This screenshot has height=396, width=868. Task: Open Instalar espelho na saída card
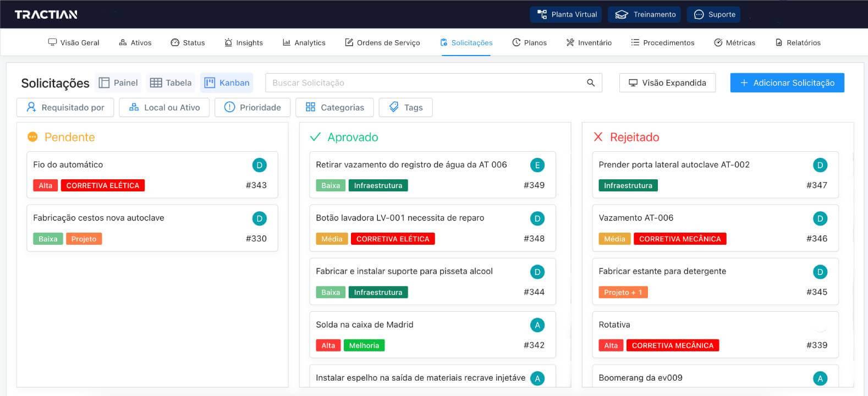433,377
